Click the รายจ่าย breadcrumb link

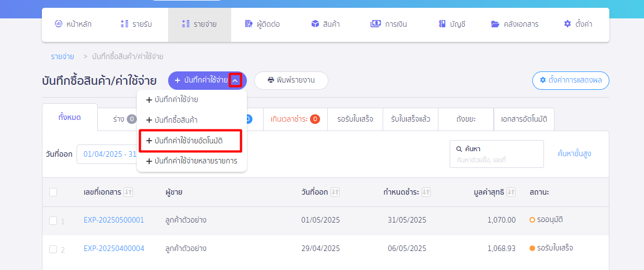click(x=63, y=57)
